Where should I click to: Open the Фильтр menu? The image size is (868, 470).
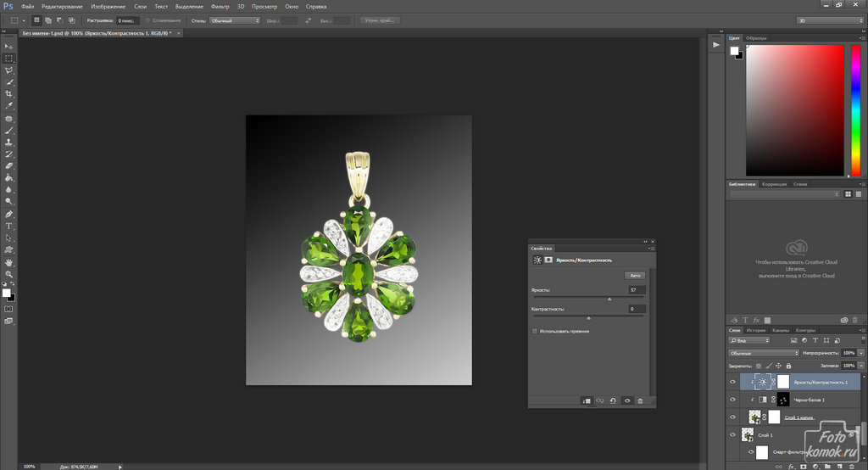(219, 6)
